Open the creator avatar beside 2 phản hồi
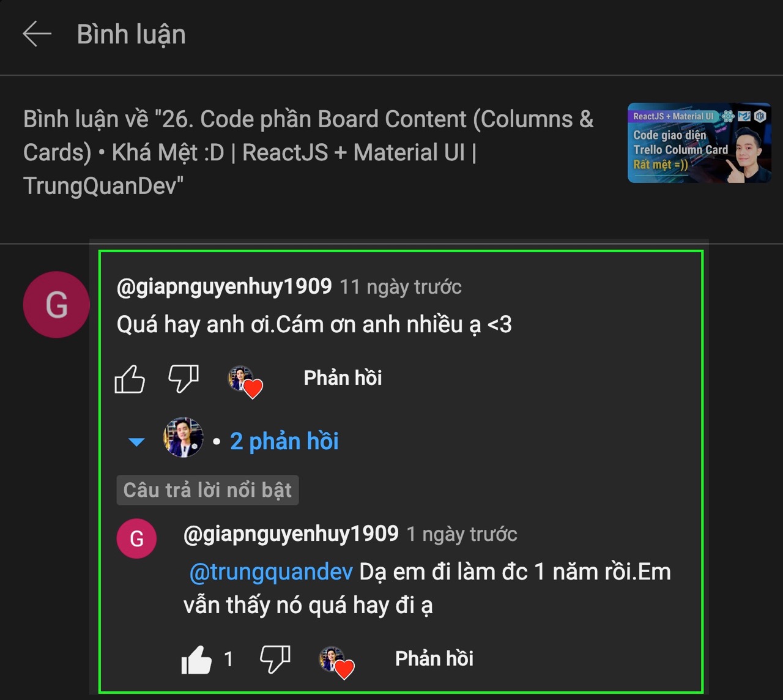 tap(184, 437)
